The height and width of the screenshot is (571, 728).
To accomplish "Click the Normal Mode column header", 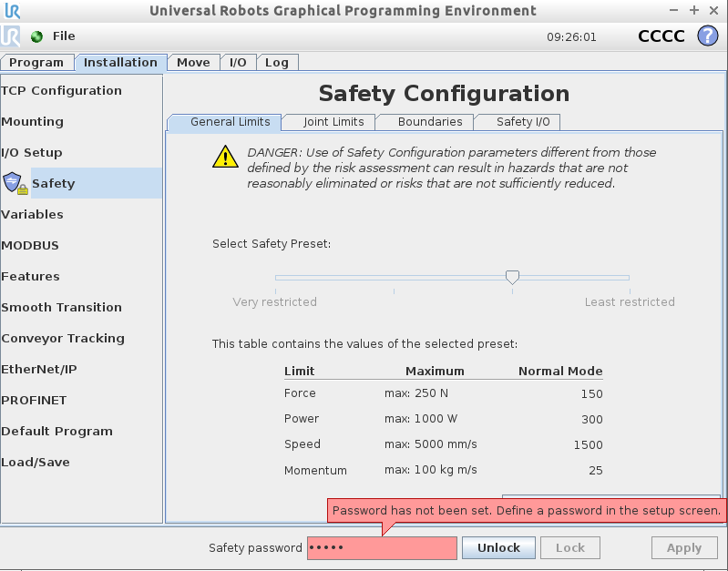I will pyautogui.click(x=560, y=372).
